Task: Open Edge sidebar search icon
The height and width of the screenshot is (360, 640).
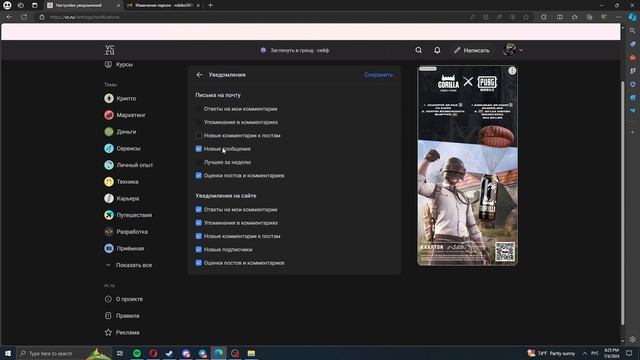Action: pos(632,31)
